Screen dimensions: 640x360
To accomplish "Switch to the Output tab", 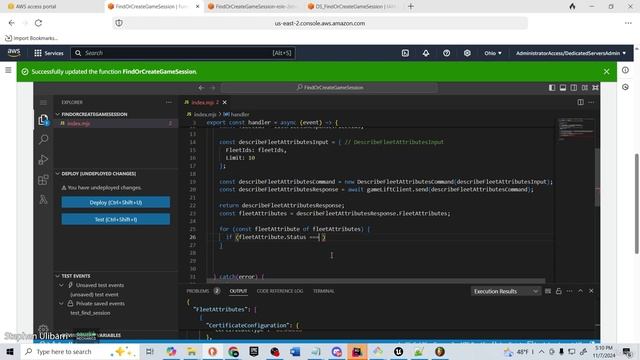I will (238, 291).
